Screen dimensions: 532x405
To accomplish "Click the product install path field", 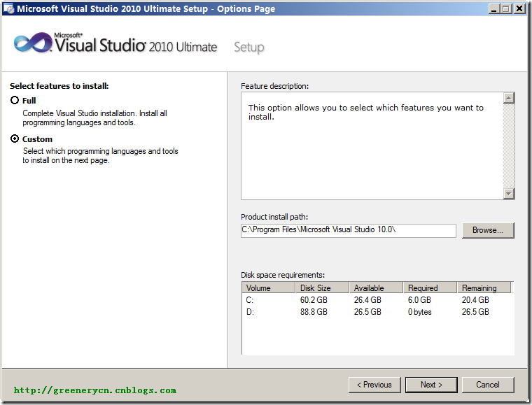I will pos(349,230).
